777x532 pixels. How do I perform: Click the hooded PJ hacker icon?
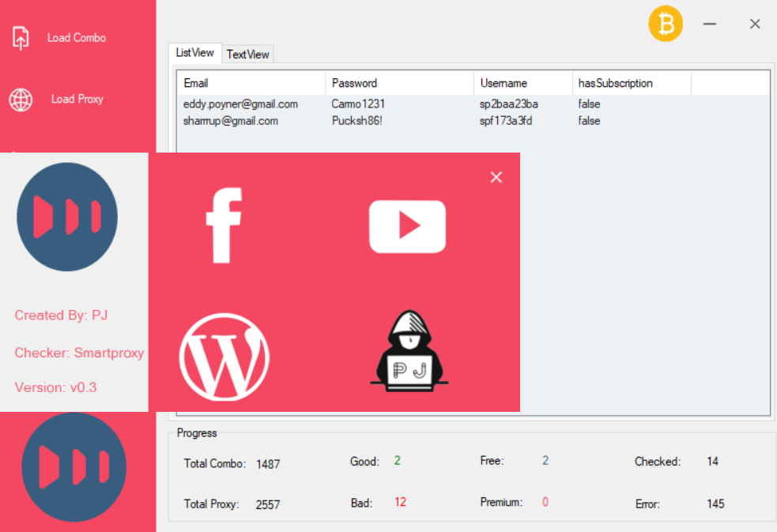pyautogui.click(x=409, y=350)
